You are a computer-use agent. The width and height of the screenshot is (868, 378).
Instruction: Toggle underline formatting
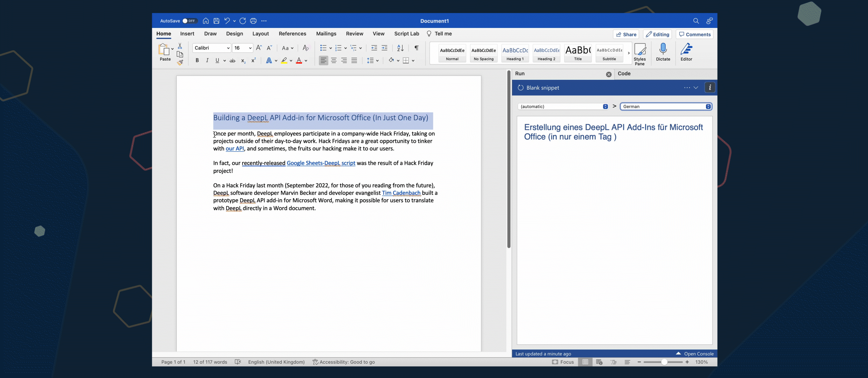(217, 61)
